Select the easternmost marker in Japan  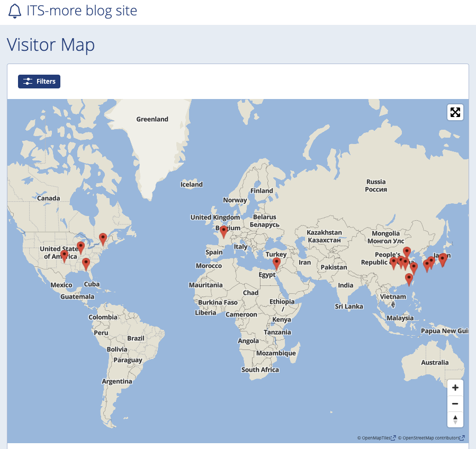(443, 259)
